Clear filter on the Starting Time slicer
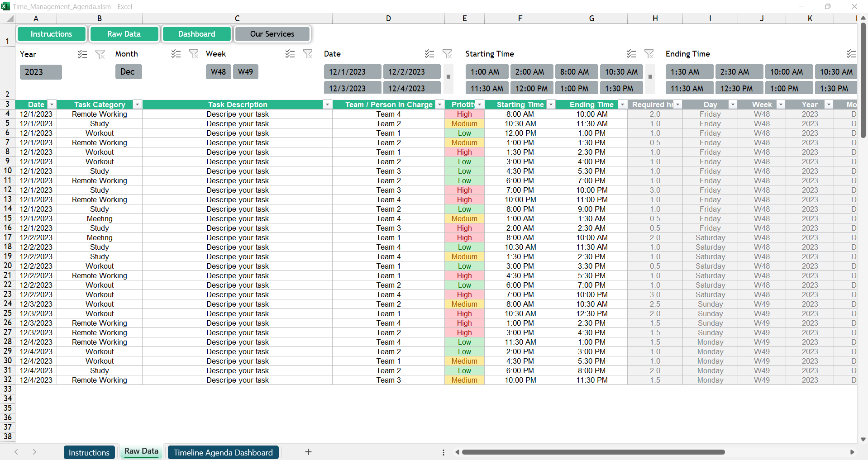 [x=649, y=54]
